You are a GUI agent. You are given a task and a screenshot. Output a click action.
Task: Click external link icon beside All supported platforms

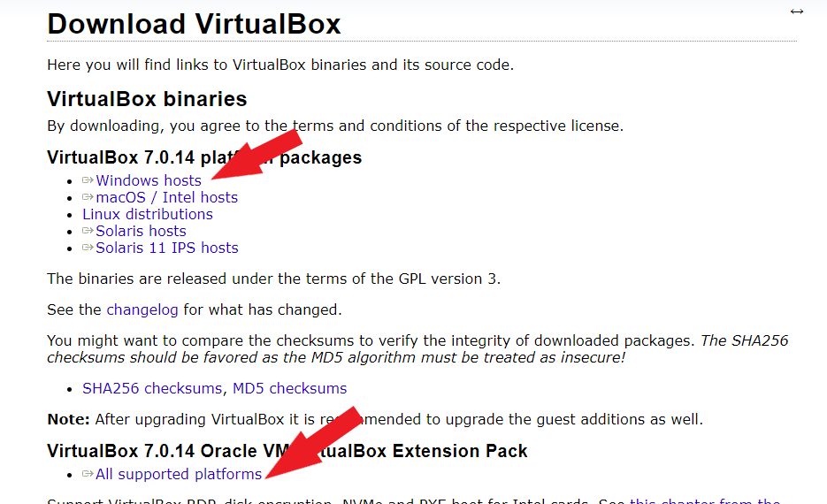[88, 474]
